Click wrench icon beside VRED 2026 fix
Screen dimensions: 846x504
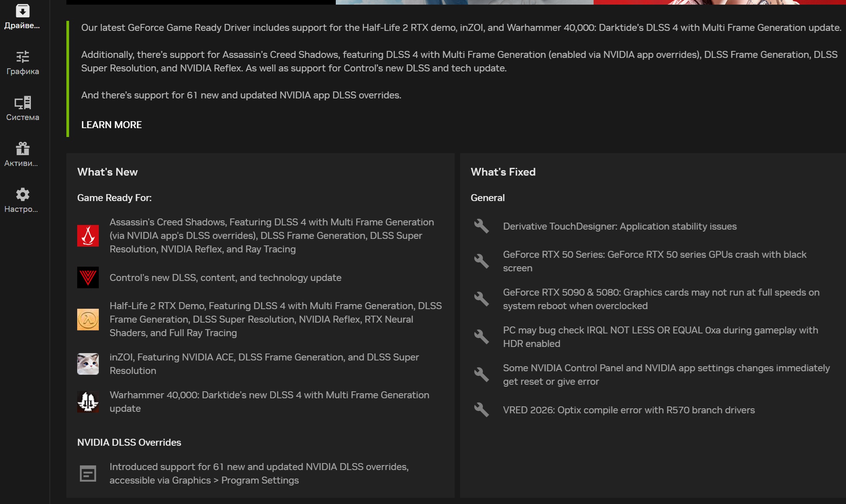pyautogui.click(x=482, y=410)
